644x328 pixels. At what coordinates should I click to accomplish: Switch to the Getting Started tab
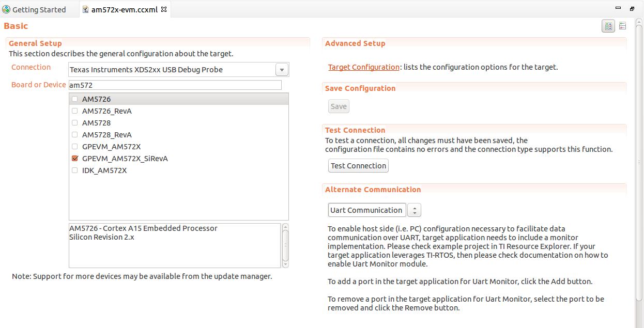[x=39, y=9]
